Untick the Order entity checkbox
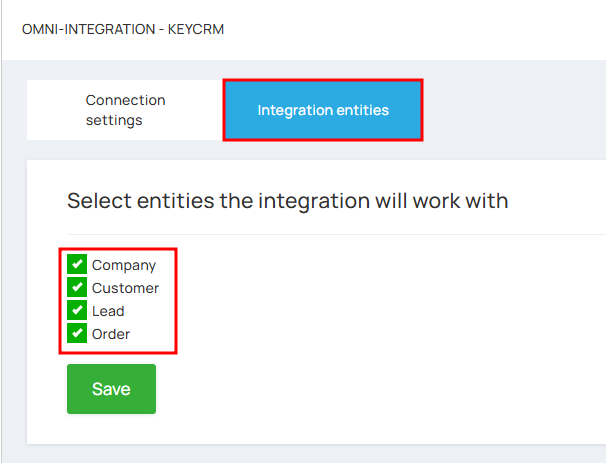 (x=77, y=333)
